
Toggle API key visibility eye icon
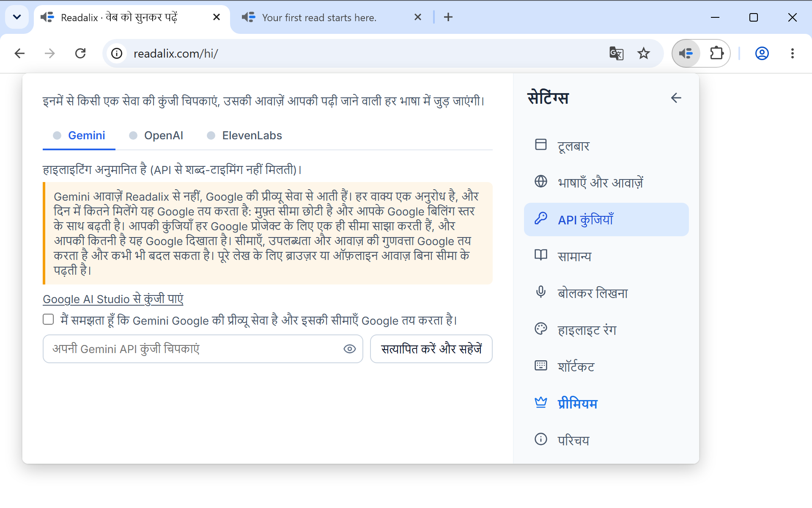point(349,349)
